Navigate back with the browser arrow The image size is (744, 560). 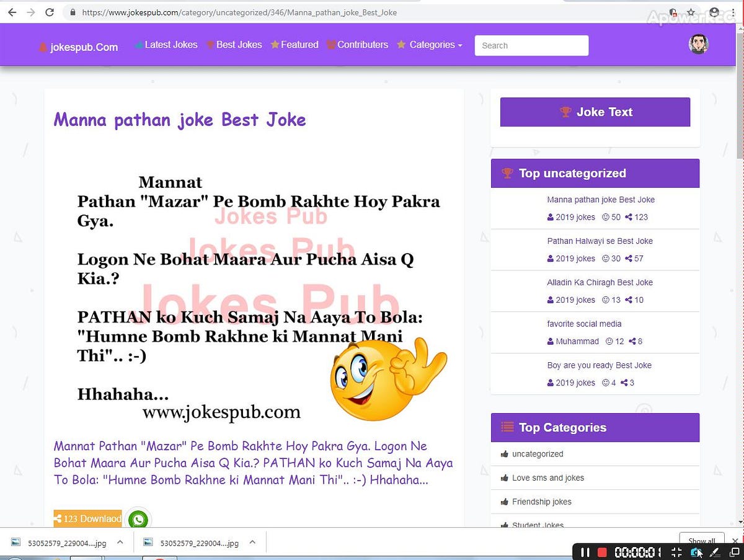coord(12,12)
